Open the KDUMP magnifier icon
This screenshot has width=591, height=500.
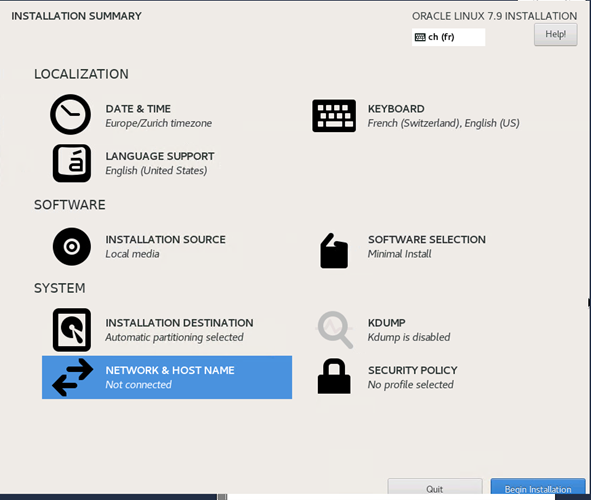[334, 330]
